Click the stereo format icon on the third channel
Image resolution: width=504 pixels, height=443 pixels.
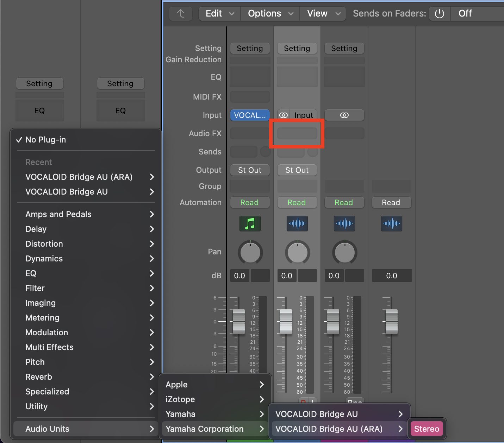tap(344, 115)
